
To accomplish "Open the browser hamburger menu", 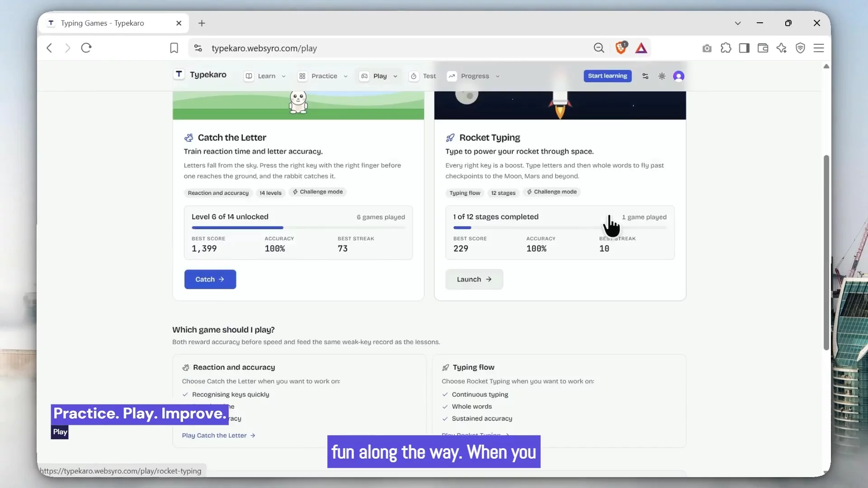I will (x=819, y=48).
